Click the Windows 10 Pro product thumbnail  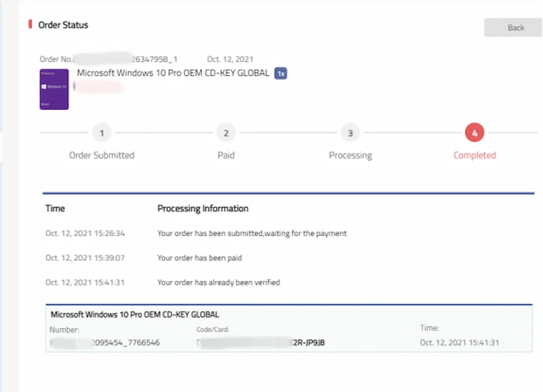point(54,89)
